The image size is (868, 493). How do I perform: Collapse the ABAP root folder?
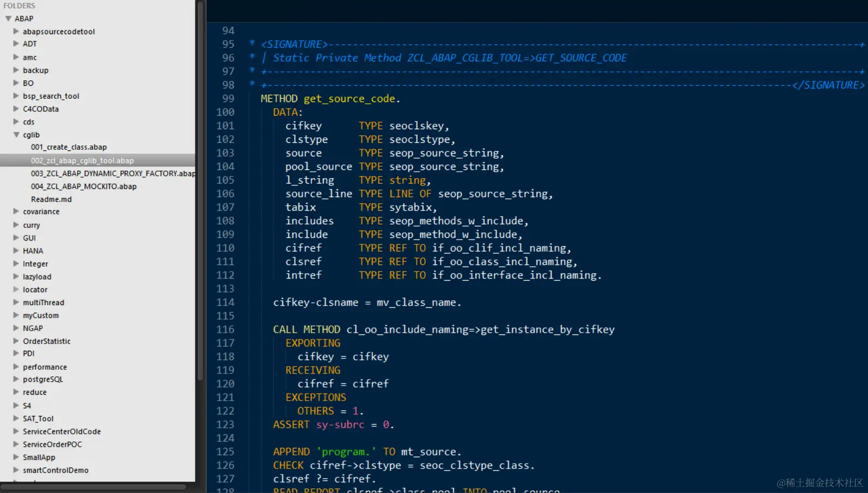click(9, 18)
